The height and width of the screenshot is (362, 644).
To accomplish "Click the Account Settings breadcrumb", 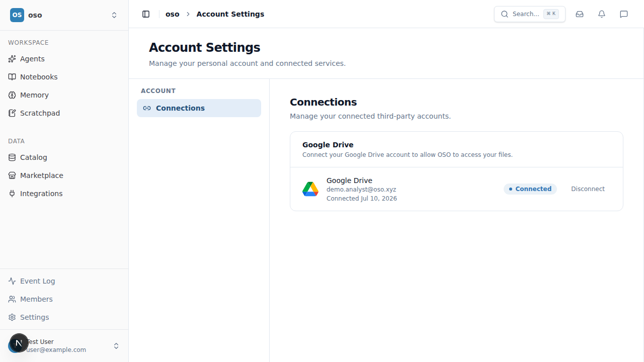I will pos(230,14).
